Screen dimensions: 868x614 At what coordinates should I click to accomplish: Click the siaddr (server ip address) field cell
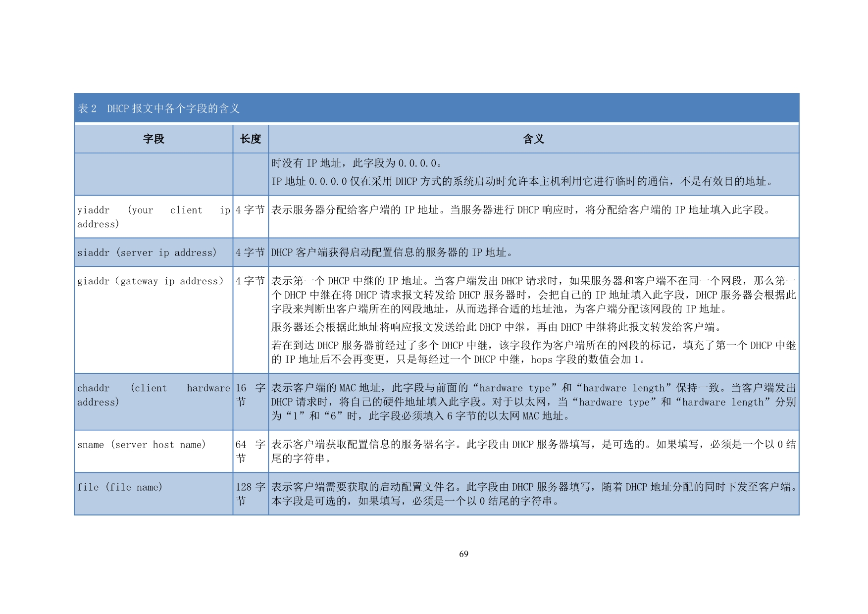point(147,253)
